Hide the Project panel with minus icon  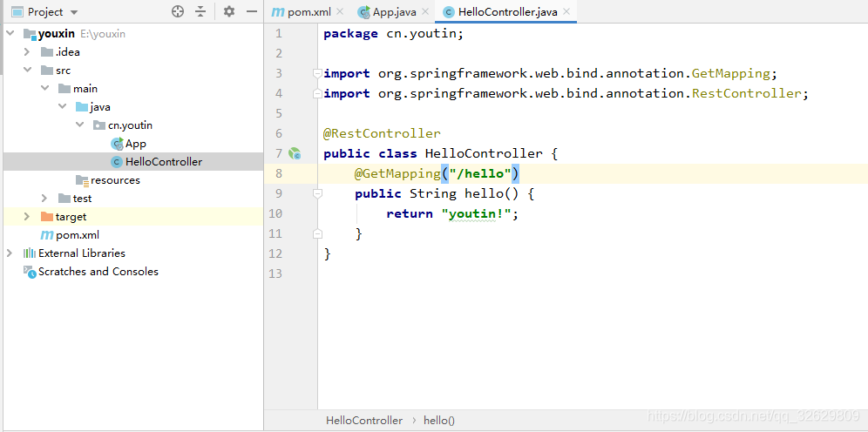click(x=252, y=11)
